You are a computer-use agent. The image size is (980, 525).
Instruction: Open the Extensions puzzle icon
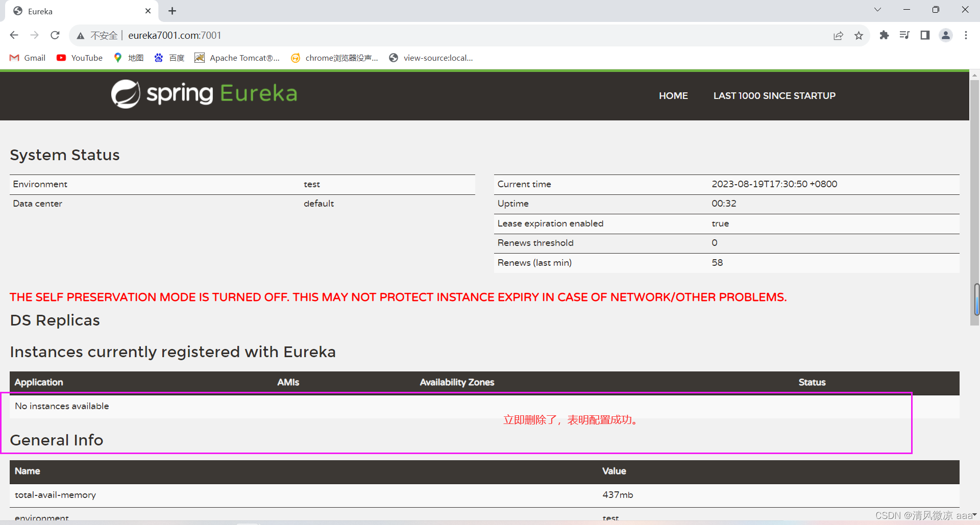884,35
